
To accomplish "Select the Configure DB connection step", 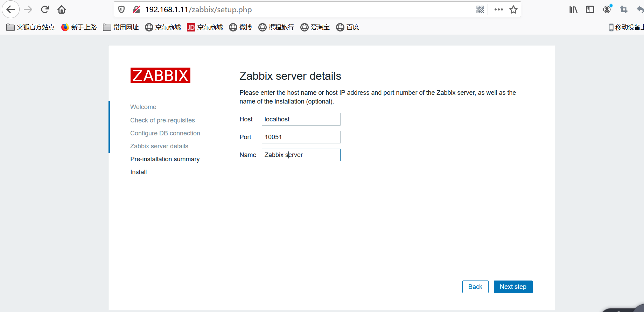I will pyautogui.click(x=165, y=133).
